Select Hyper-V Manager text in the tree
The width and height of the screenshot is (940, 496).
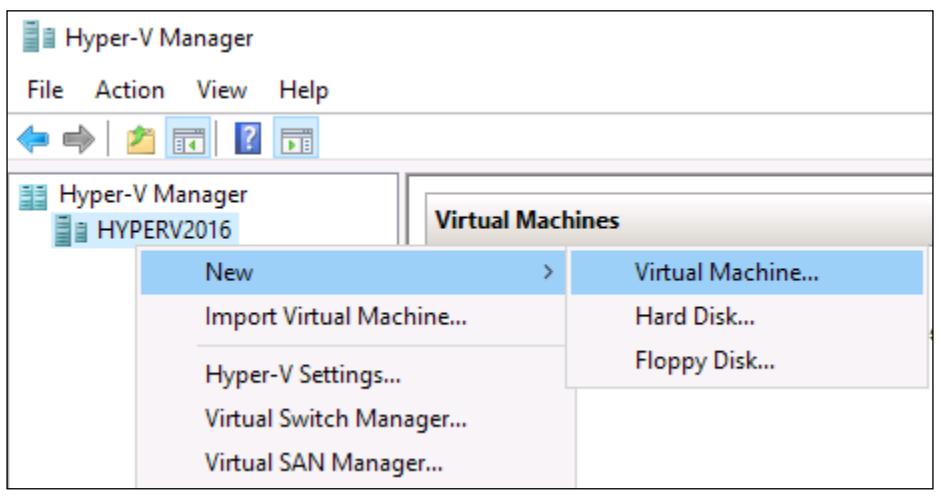click(153, 195)
